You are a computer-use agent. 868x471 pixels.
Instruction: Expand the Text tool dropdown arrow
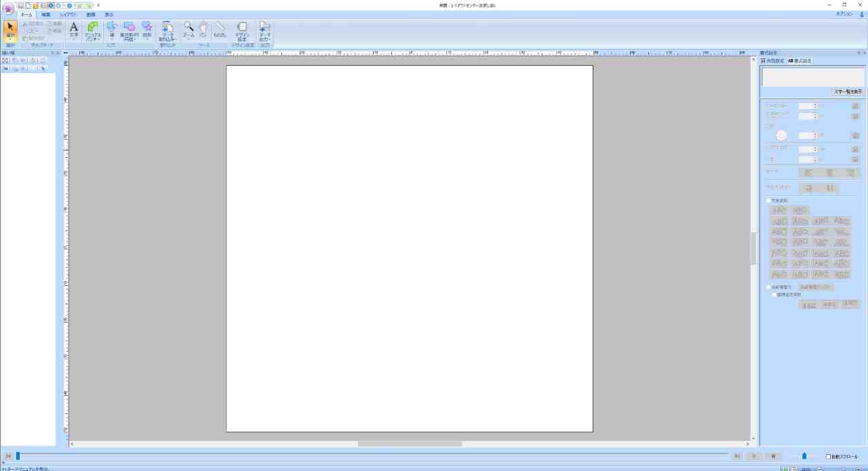(x=74, y=39)
